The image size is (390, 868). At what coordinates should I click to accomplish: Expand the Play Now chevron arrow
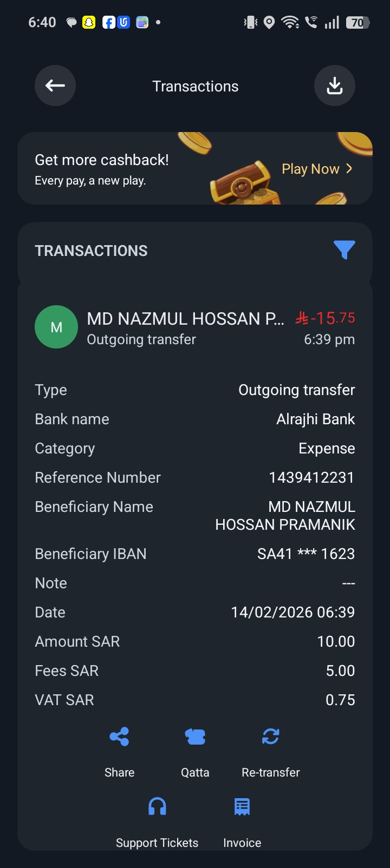[x=349, y=169]
